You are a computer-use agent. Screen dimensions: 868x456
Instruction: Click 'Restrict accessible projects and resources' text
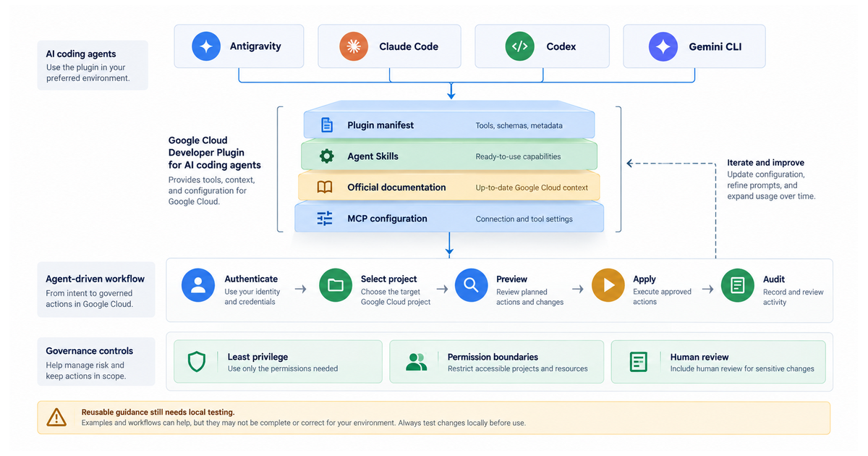(517, 368)
